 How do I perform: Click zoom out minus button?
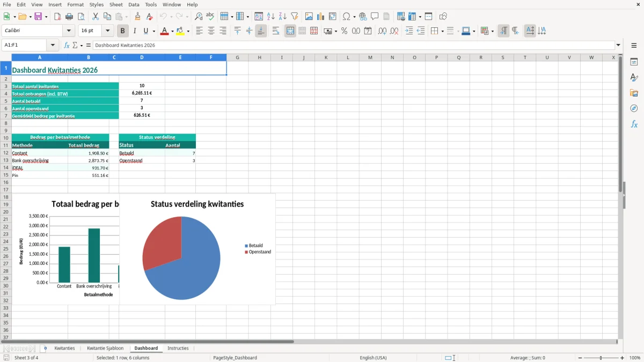580,358
